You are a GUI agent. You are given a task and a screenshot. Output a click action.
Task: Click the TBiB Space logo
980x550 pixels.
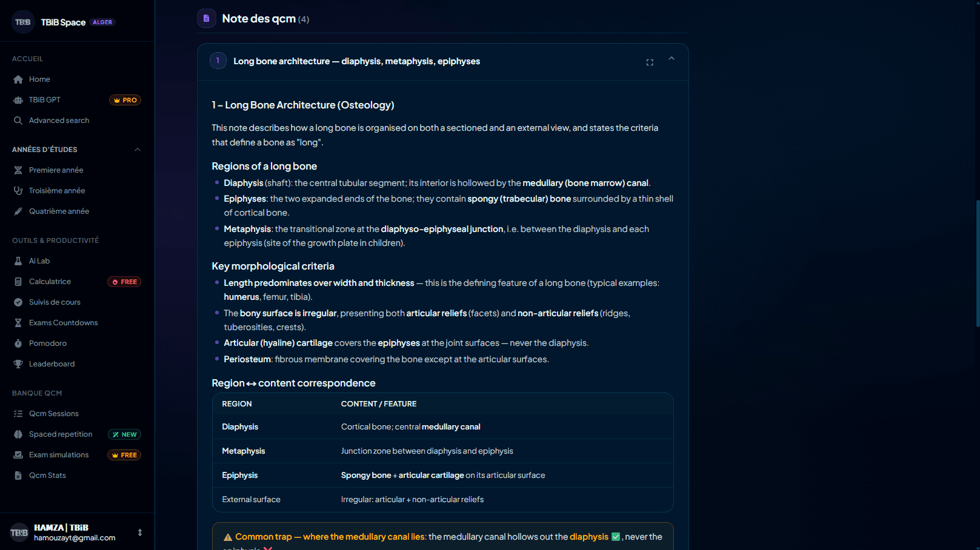point(23,22)
